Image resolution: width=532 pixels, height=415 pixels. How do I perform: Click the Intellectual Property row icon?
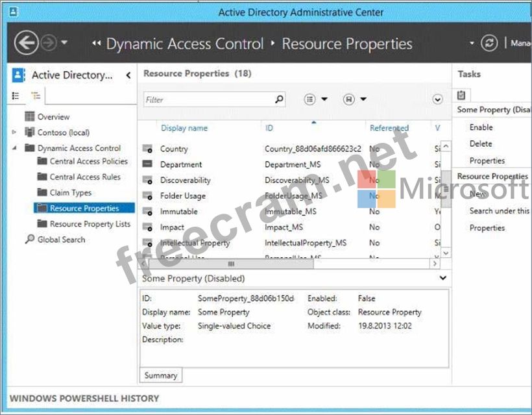(x=147, y=242)
